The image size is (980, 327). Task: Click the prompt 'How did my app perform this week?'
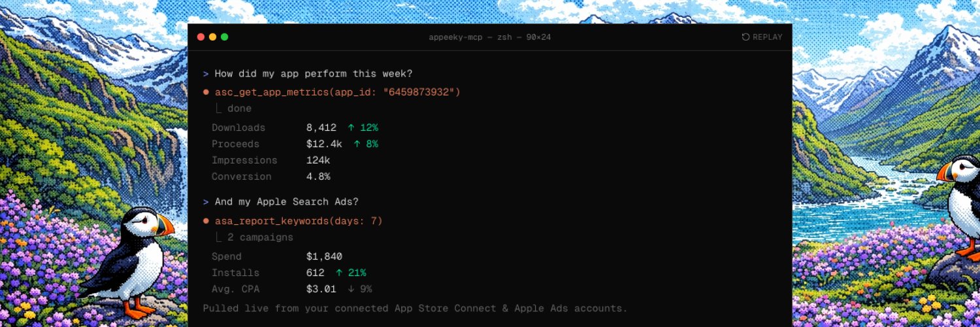point(314,73)
